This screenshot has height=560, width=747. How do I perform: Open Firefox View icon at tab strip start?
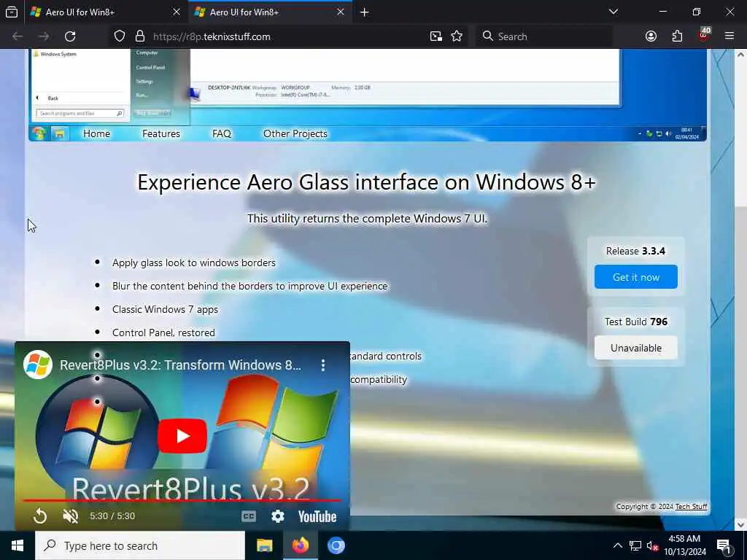(x=12, y=12)
